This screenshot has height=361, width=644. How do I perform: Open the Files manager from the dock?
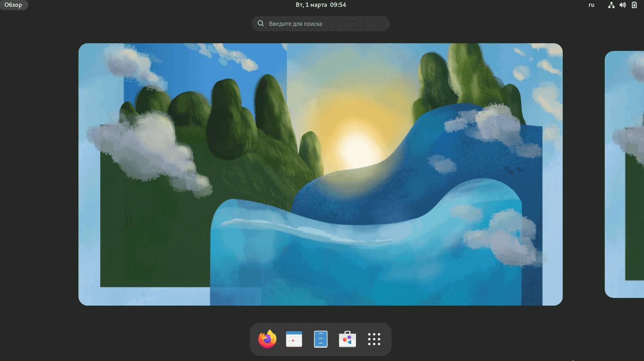click(x=321, y=339)
